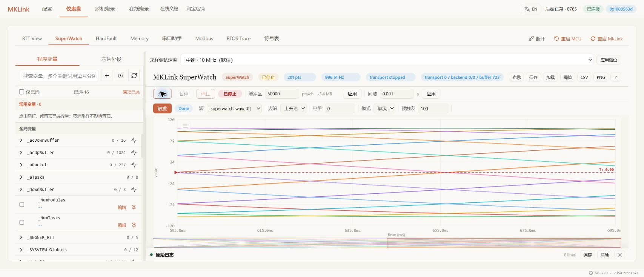Click the 置顶已选 link
Image resolution: width=644 pixels, height=277 pixels.
[131, 92]
